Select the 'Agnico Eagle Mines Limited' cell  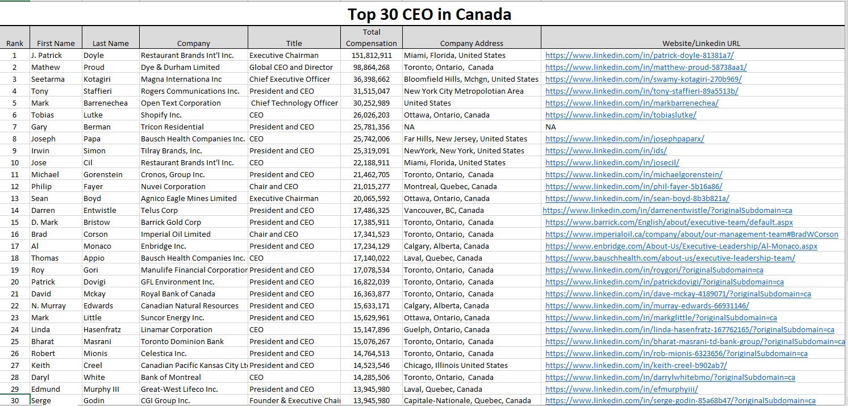click(194, 198)
